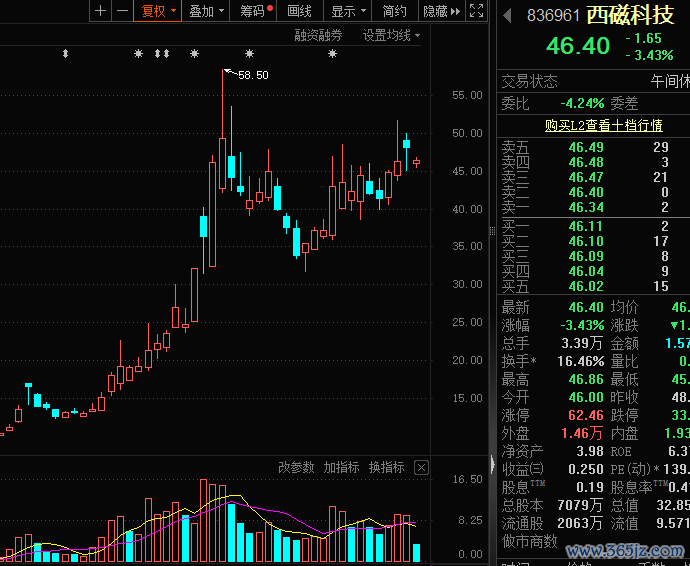Screen dimensions: 690x566
Task: Zoom out chart with minus button
Action: point(122,11)
